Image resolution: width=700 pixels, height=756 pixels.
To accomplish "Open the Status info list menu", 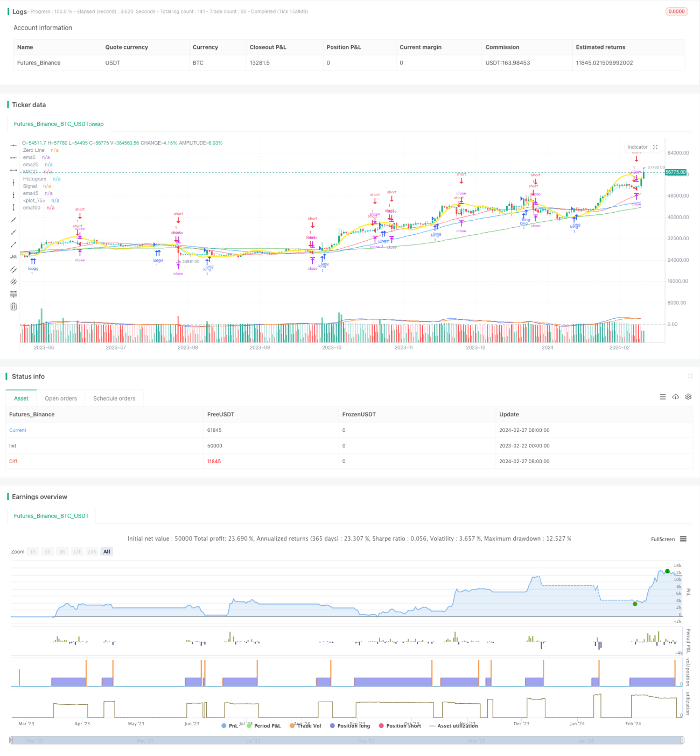I will pyautogui.click(x=663, y=397).
